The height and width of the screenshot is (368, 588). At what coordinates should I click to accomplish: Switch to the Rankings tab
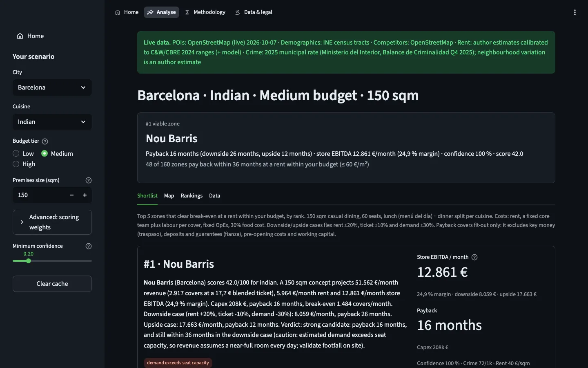[x=192, y=196]
